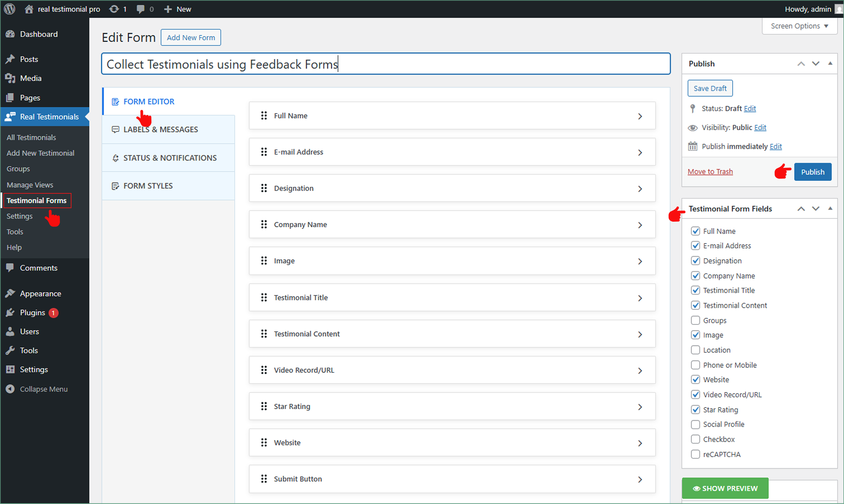Click the Pages icon in sidebar
The height and width of the screenshot is (504, 844).
[10, 97]
